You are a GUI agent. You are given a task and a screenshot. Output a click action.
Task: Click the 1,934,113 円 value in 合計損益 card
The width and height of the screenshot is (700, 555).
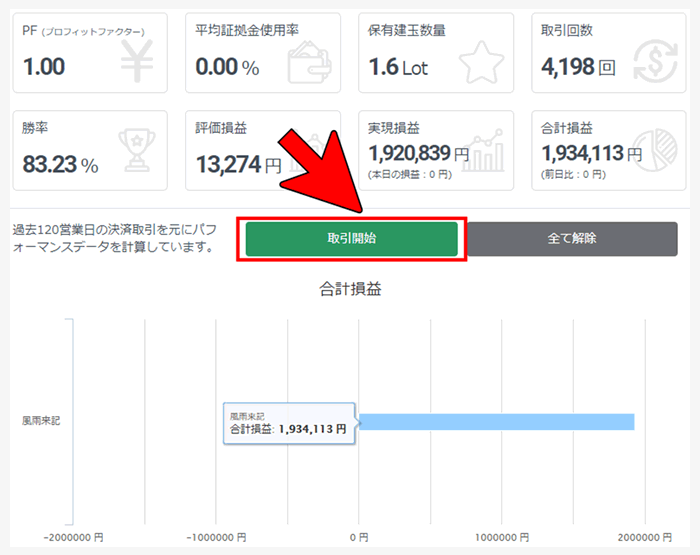[x=592, y=154]
